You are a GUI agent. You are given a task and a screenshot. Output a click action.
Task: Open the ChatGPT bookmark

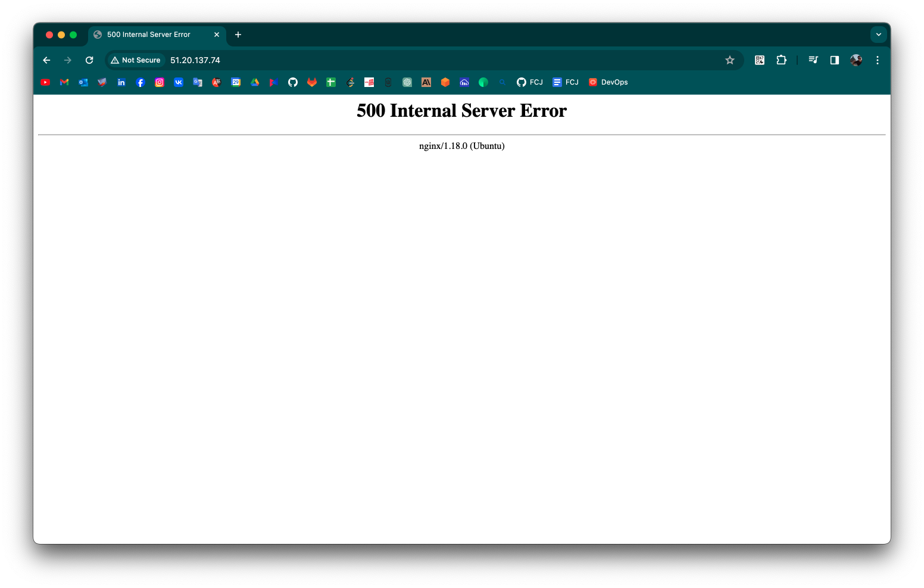[x=407, y=82]
